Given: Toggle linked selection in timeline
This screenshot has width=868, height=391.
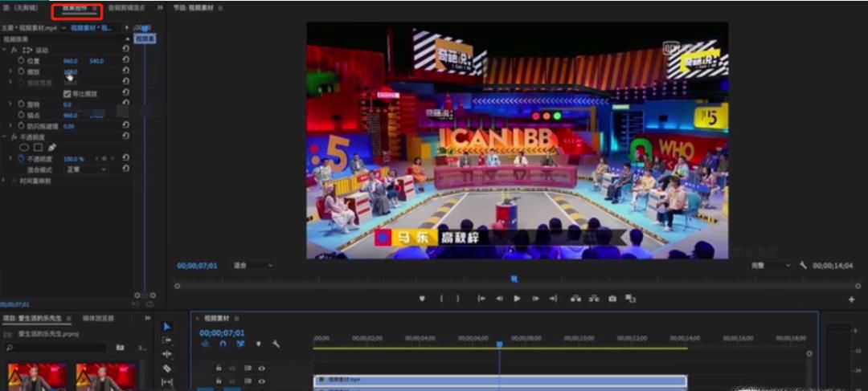Looking at the screenshot, I should [240, 344].
